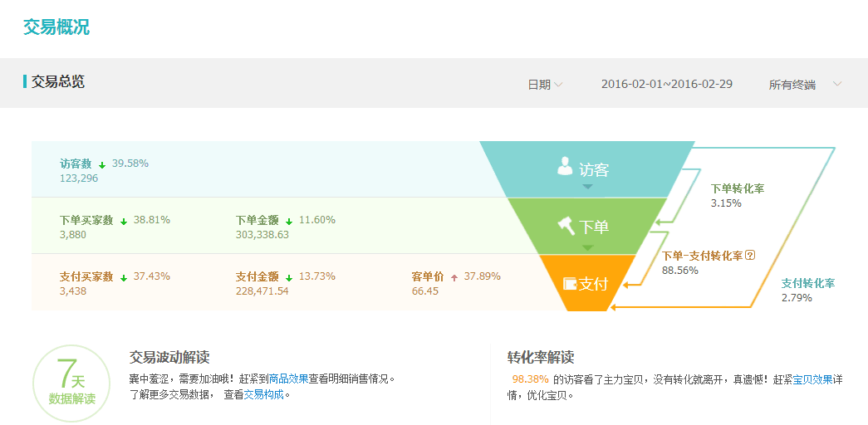The image size is (868, 425).
Task: Click the red up arrow beside 客单价
Action: [454, 277]
